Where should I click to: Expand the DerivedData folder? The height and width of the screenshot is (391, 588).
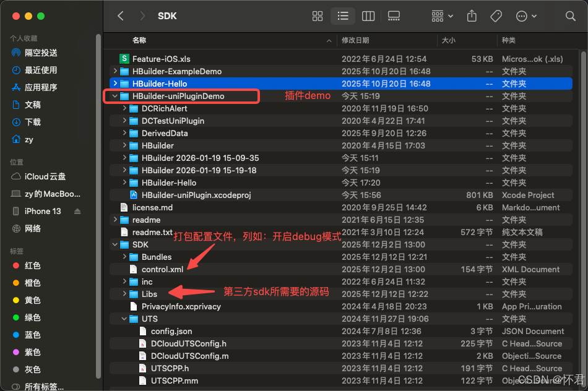click(x=124, y=133)
